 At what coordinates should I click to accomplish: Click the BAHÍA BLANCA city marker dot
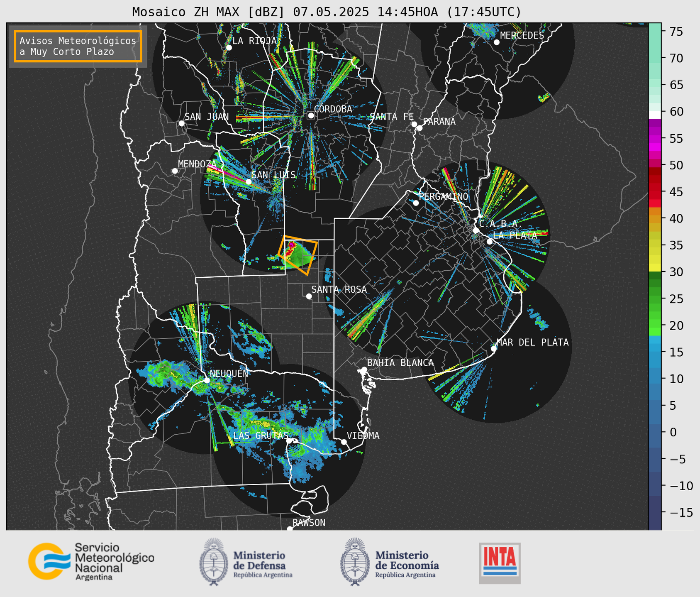364,369
